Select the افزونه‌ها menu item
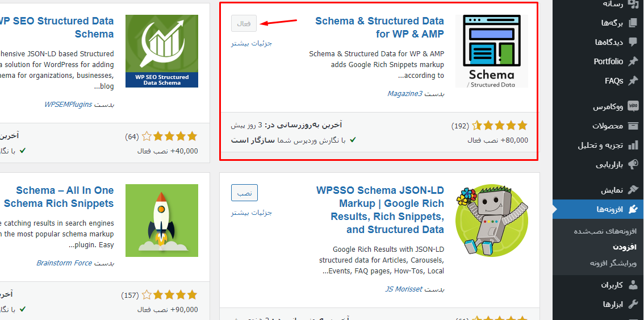 [x=598, y=209]
